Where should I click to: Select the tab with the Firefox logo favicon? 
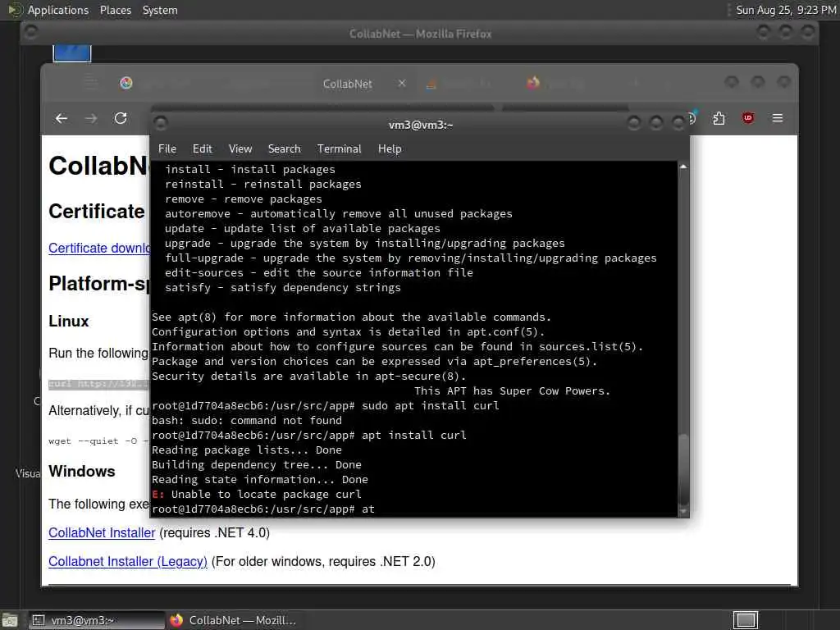(533, 83)
